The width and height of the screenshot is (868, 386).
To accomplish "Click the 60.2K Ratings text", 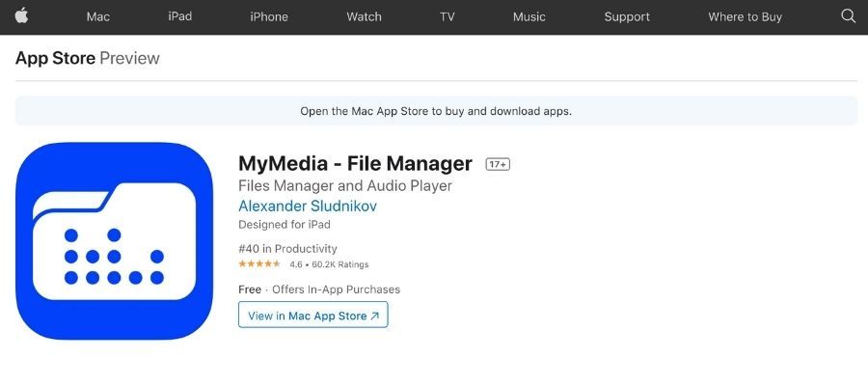I will 339,264.
